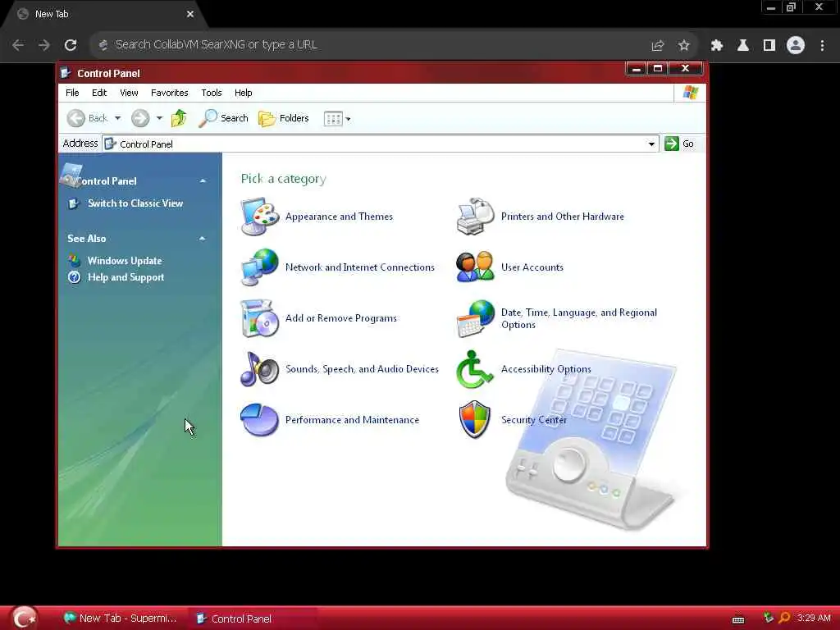840x630 pixels.
Task: Expand the Back button history dropdown
Action: coord(117,118)
